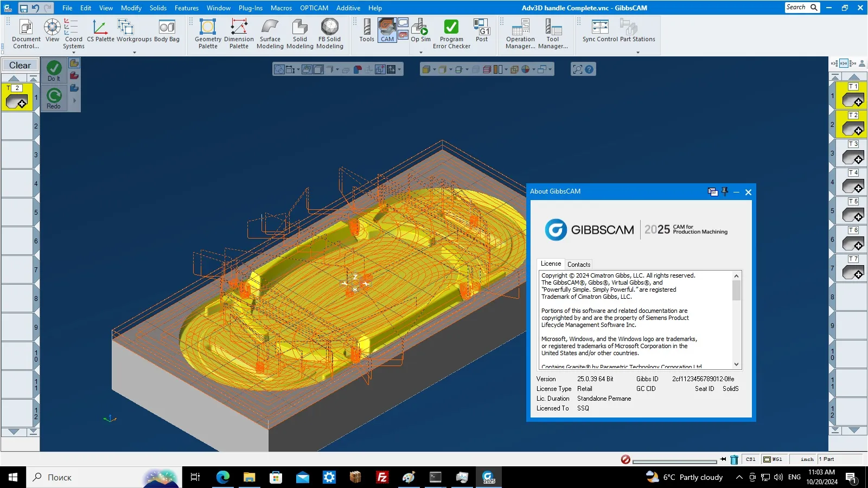Toggle the red-blue body display icon
The image size is (868, 488).
click(x=358, y=69)
